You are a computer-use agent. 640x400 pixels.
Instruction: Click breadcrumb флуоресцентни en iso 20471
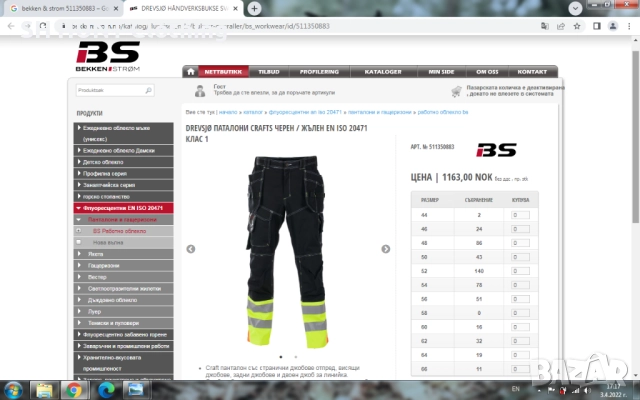[x=305, y=112]
